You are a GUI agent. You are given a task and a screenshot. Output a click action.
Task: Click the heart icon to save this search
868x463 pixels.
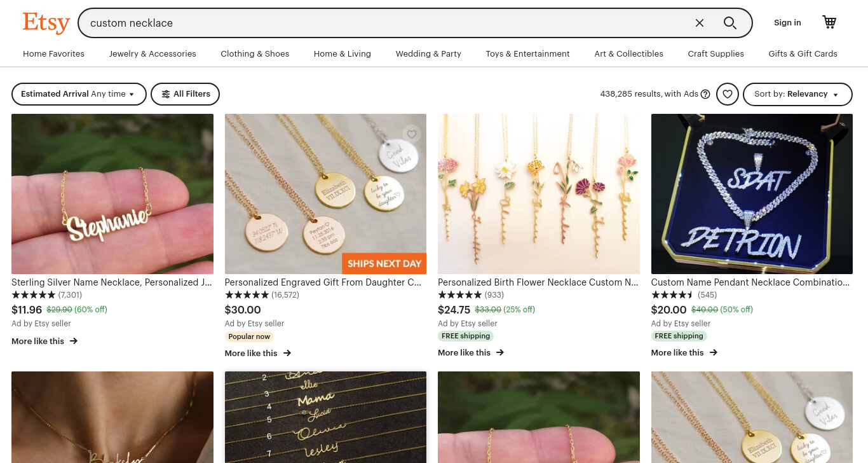tap(728, 94)
